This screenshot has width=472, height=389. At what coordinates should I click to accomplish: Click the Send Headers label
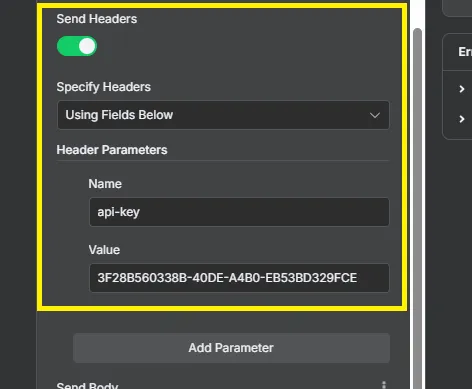click(97, 19)
